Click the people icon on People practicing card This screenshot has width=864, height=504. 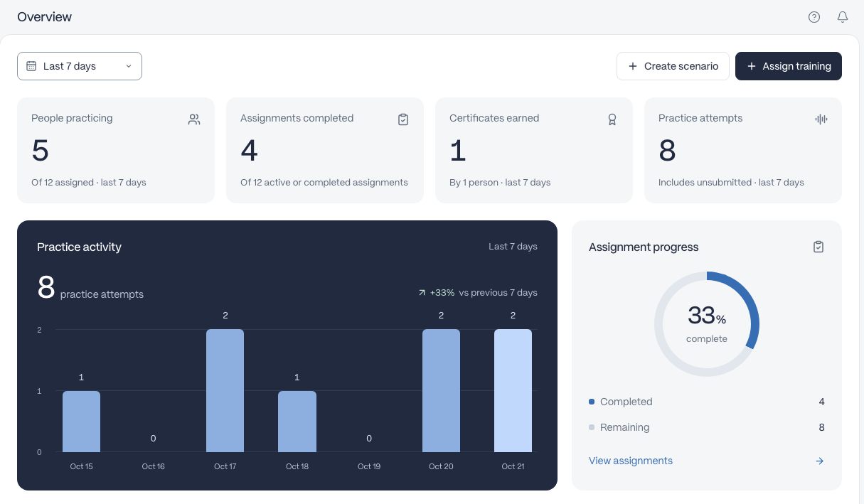click(194, 119)
